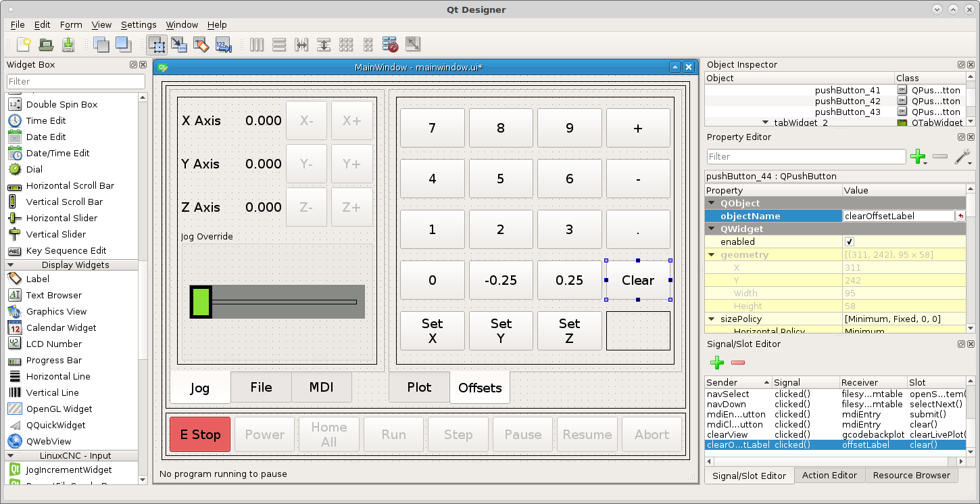Image resolution: width=980 pixels, height=504 pixels.
Task: Click red minus in Signal/Slot Editor
Action: pyautogui.click(x=738, y=363)
